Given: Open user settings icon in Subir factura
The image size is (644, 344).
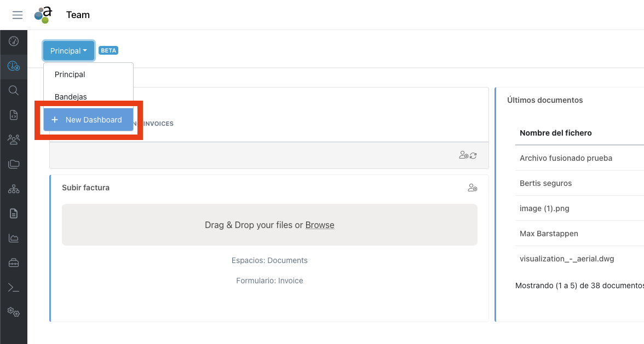Looking at the screenshot, I should [x=472, y=188].
